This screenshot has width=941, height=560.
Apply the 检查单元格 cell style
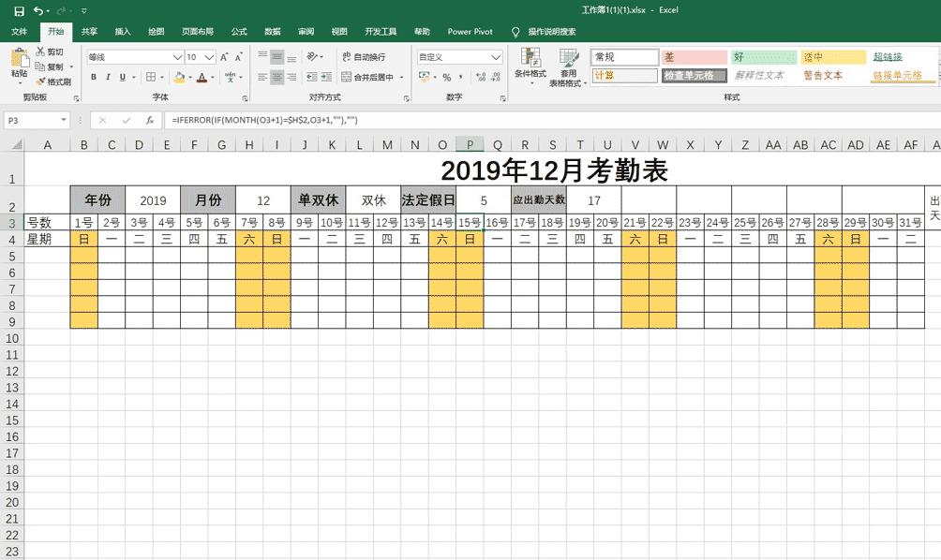(694, 76)
